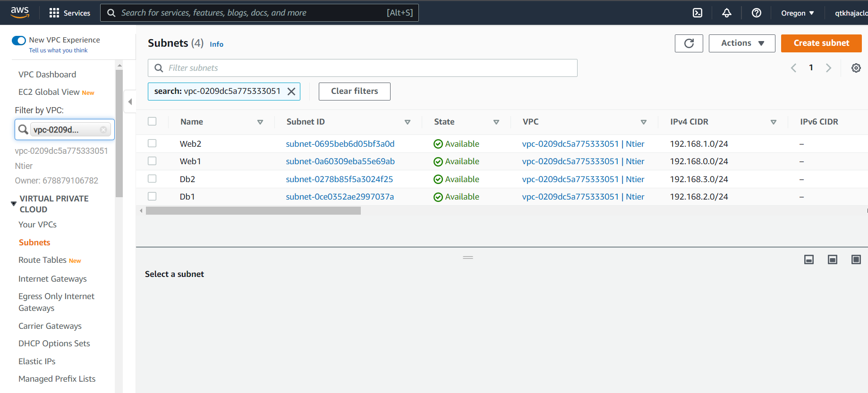Open the AWS home logo
Image resolution: width=868 pixels, height=393 pixels.
pyautogui.click(x=20, y=12)
